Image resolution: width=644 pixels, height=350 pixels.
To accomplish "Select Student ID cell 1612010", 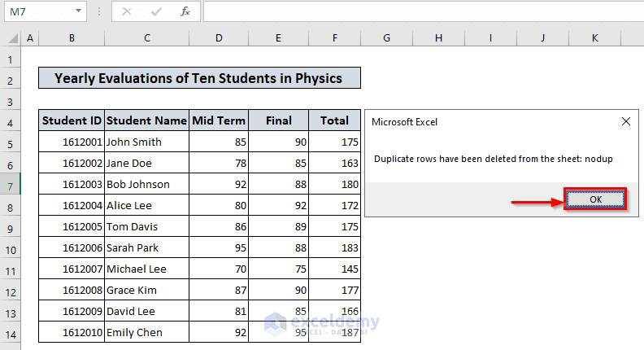I will coord(72,332).
